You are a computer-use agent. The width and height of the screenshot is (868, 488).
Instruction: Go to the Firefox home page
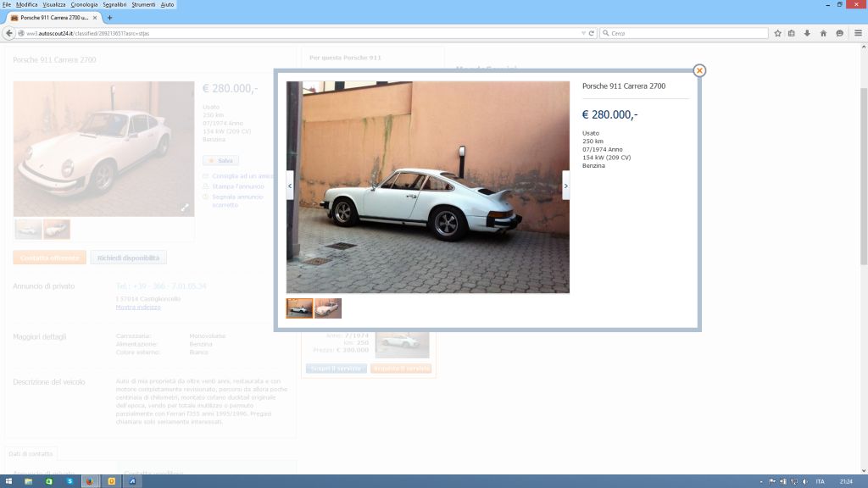[x=823, y=33]
